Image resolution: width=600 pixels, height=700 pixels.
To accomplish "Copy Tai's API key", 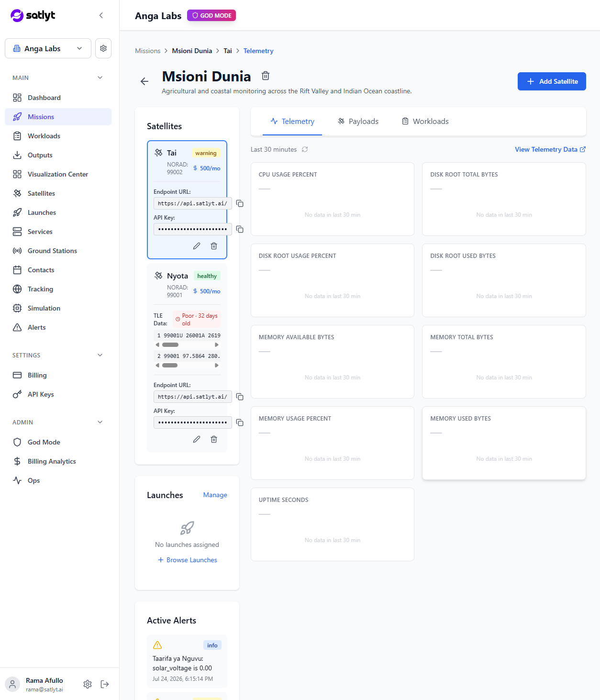I will (x=240, y=229).
